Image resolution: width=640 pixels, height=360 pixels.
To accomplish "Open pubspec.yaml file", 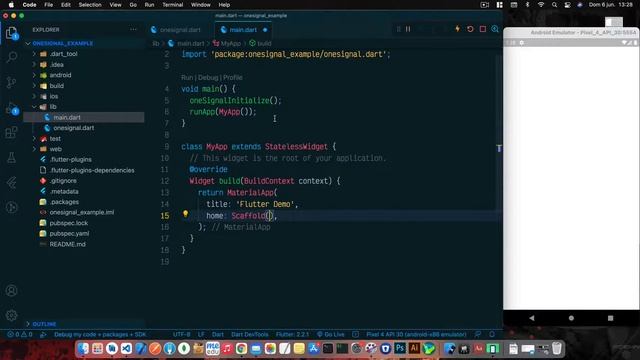I will [x=69, y=233].
